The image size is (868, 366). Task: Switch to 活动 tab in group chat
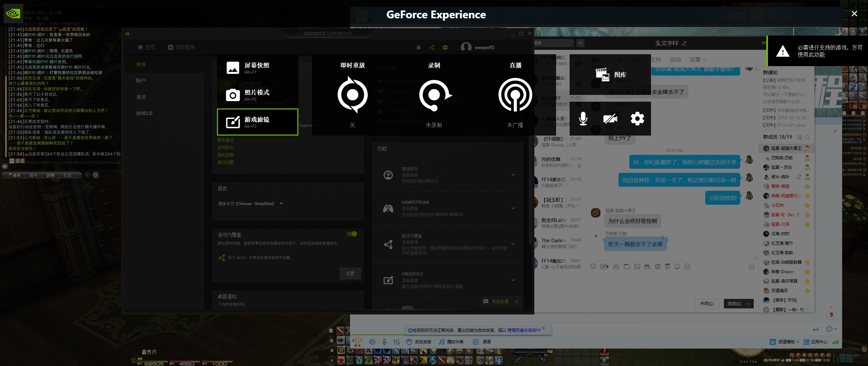point(675,60)
